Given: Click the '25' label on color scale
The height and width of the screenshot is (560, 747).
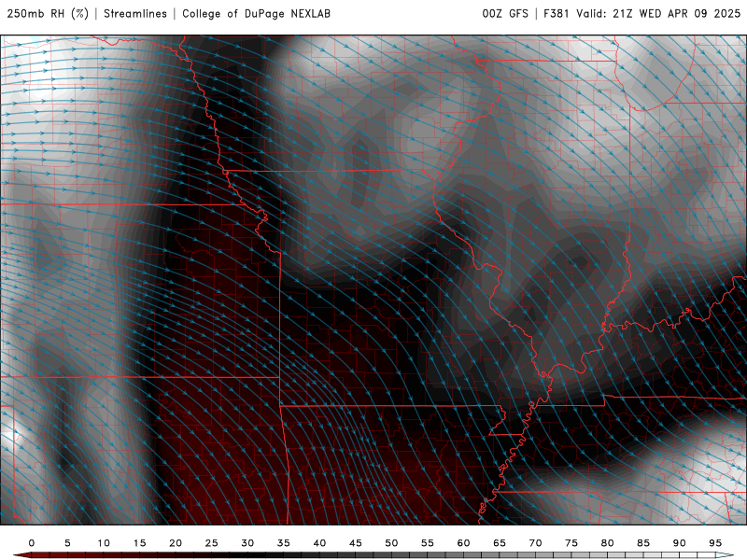Looking at the screenshot, I should [x=212, y=543].
